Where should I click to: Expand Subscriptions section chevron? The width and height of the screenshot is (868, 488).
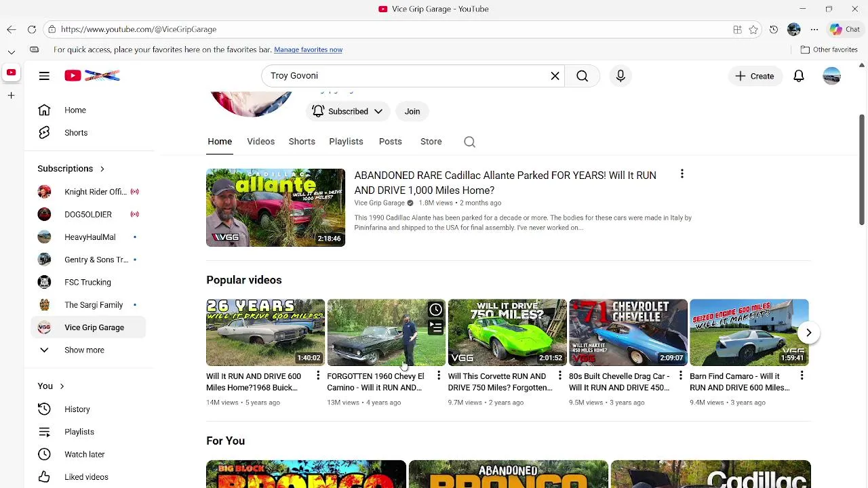point(102,169)
